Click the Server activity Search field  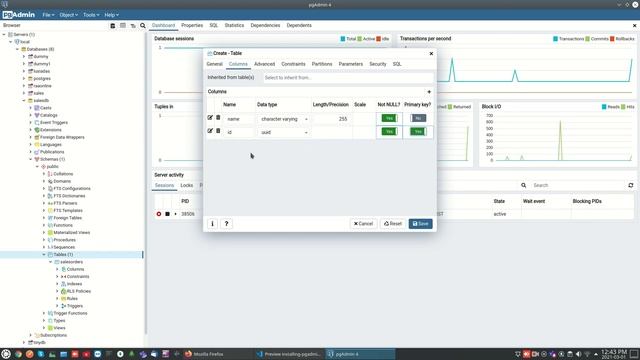pyautogui.click(x=578, y=185)
